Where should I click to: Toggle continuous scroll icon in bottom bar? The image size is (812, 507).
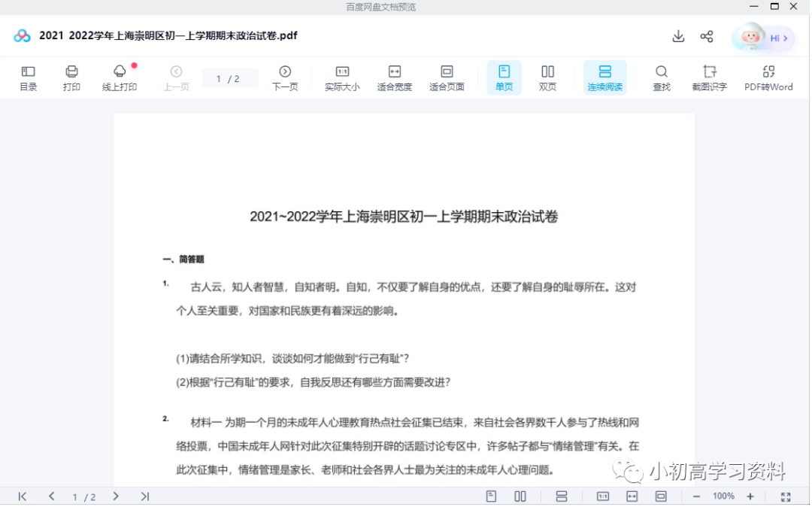pos(562,496)
